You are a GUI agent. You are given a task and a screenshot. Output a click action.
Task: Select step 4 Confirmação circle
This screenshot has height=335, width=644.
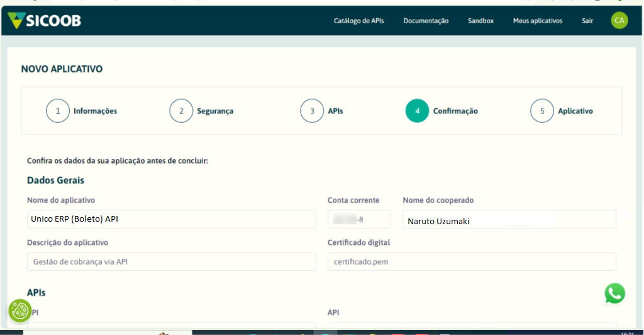pos(418,111)
